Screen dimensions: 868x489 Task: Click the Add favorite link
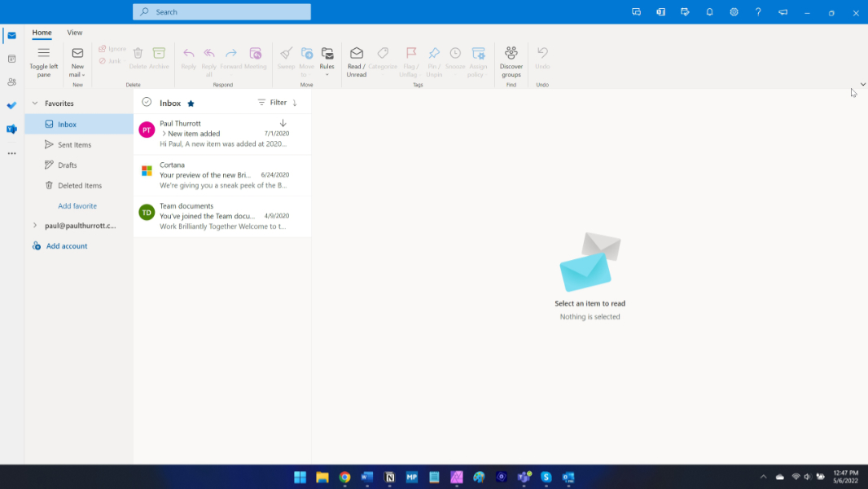coord(77,206)
